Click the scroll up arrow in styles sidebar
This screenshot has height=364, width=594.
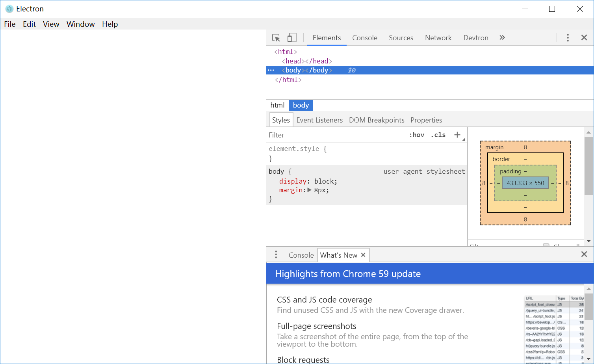[588, 132]
